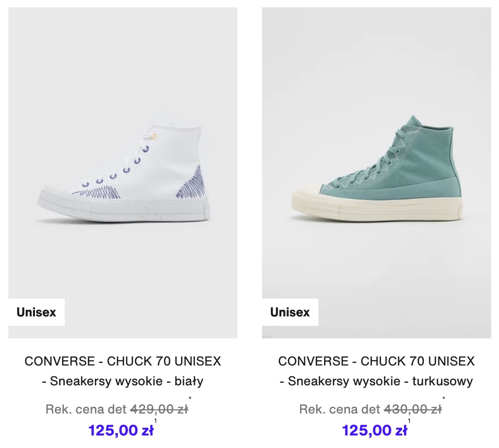
Task: Open the white Converse Chuck 70 product image
Action: tap(123, 173)
